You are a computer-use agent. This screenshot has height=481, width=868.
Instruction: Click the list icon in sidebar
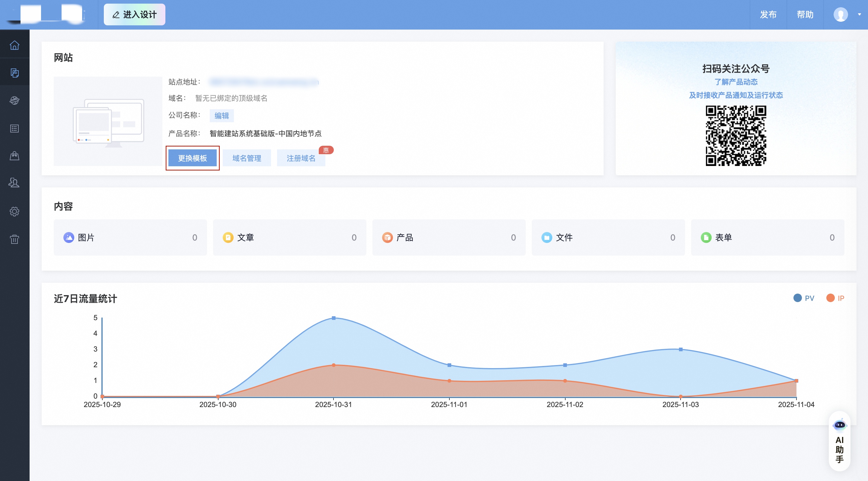coord(14,128)
